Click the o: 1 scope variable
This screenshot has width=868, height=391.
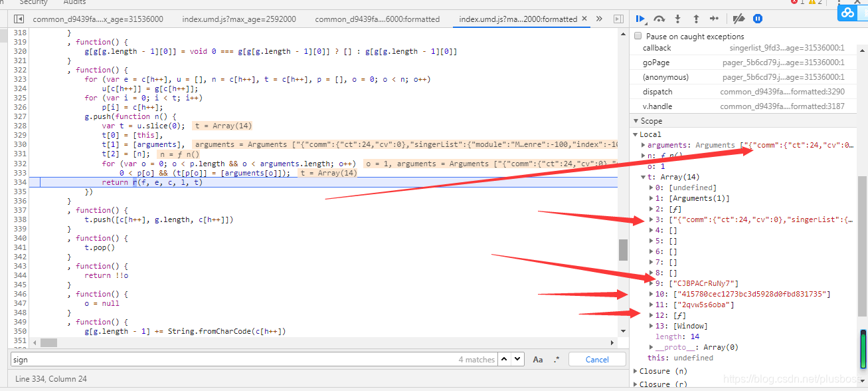click(655, 166)
